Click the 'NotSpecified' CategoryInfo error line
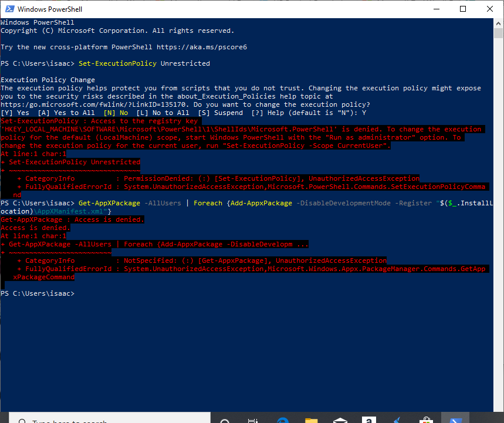Screen dimensions: 504x423 coord(202,260)
